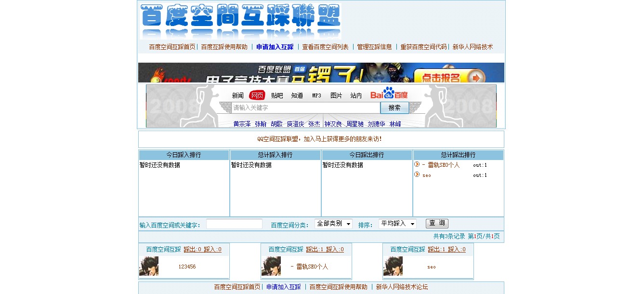Choose the MP3 search category

[316, 95]
